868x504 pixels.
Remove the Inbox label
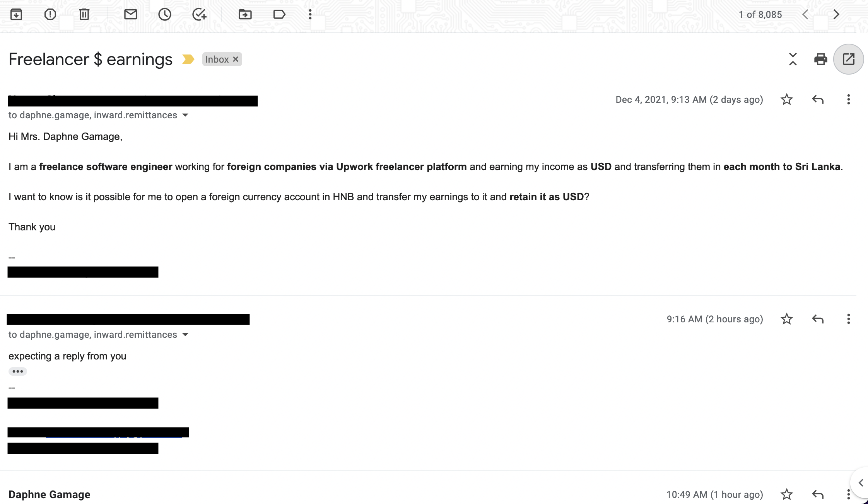pyautogui.click(x=236, y=60)
